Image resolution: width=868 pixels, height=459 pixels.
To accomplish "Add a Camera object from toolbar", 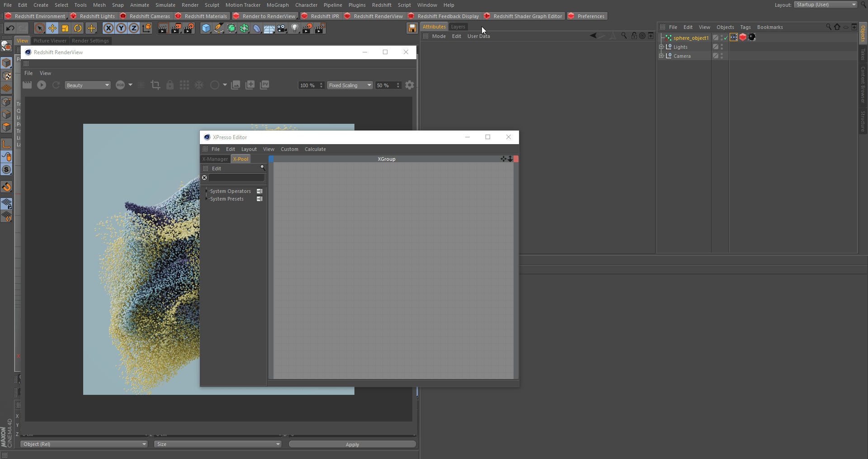I will click(282, 28).
